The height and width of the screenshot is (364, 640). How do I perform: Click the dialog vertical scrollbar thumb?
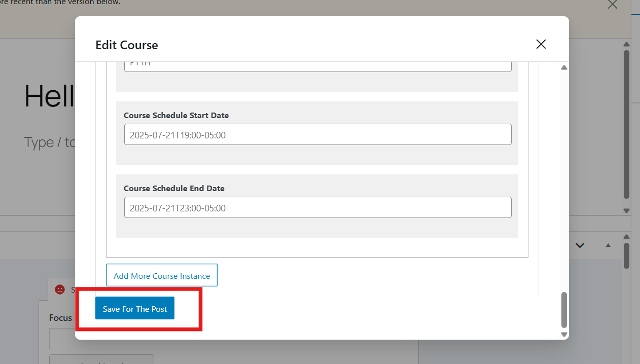[x=564, y=310]
